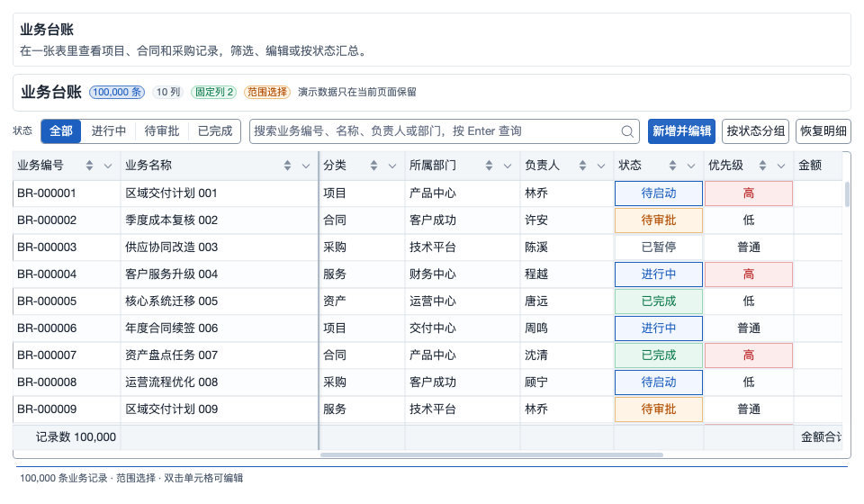864x504 pixels.
Task: Click the search magnifier icon
Action: coord(627,131)
